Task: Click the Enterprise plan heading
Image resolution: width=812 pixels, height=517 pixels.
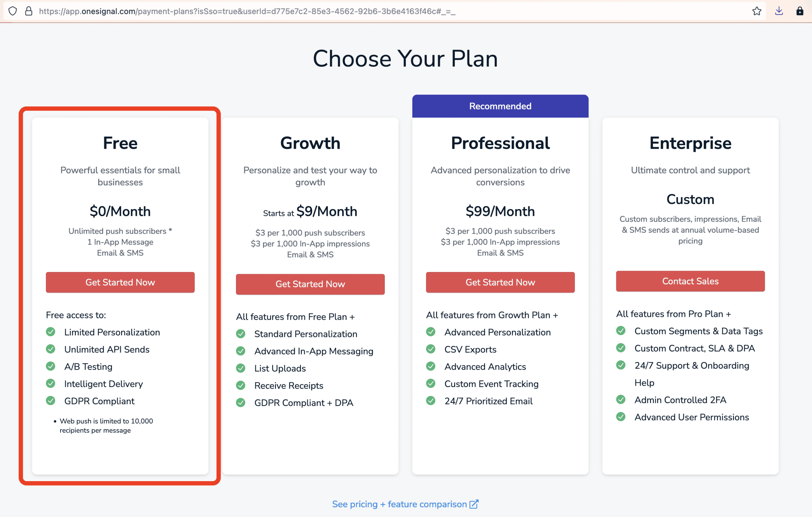Action: [x=690, y=143]
